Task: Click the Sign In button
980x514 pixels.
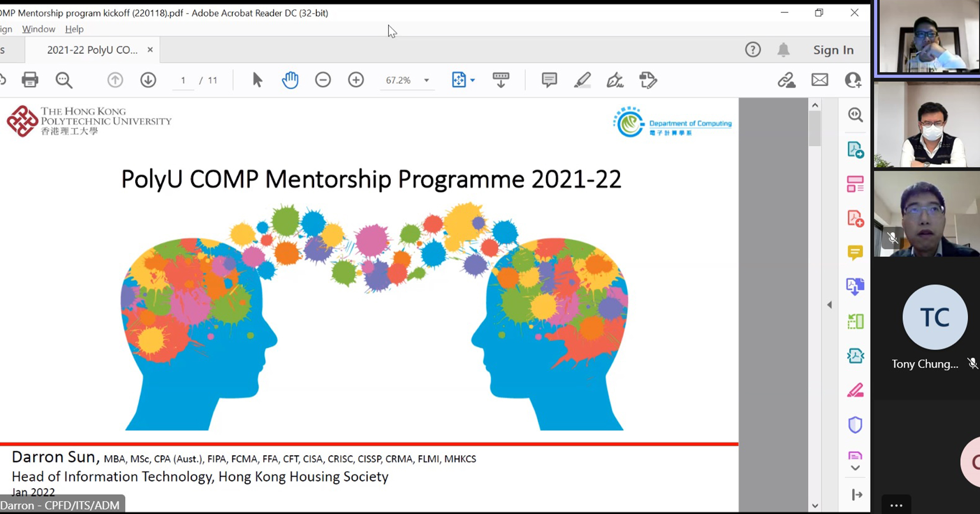Action: tap(833, 49)
